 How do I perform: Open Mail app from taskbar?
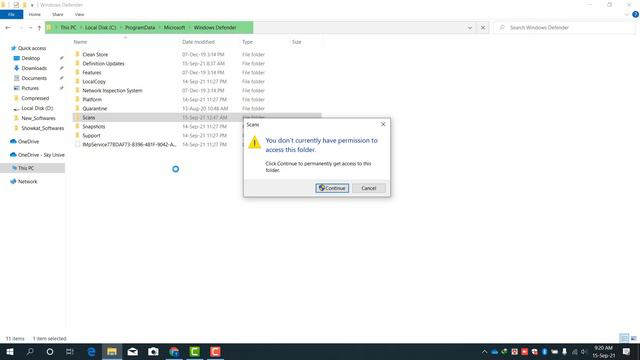coord(133,352)
